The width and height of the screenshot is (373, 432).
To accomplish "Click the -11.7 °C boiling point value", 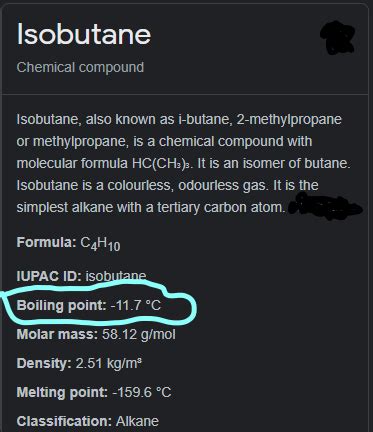I will pos(136,305).
